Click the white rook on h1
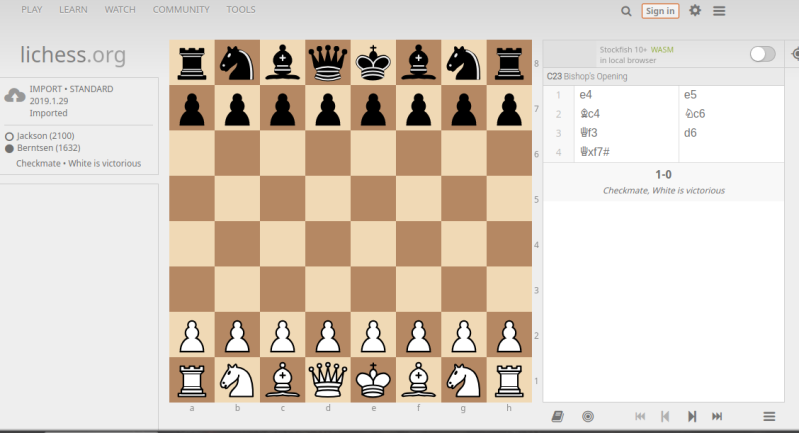Viewport: 799px width, 433px height. [x=510, y=380]
